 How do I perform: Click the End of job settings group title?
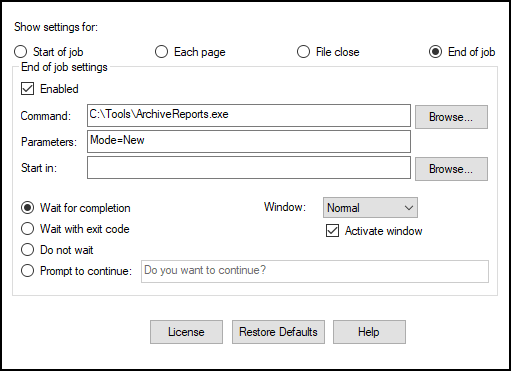pos(64,67)
